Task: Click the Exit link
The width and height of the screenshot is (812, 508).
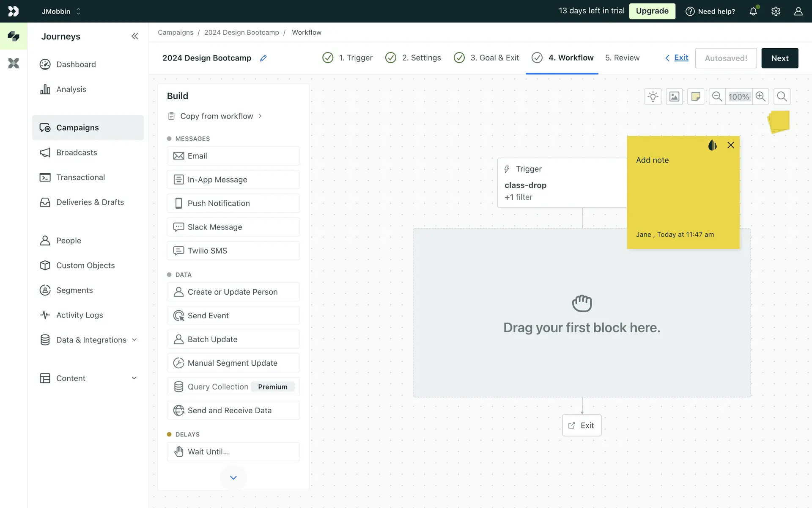Action: 681,58
